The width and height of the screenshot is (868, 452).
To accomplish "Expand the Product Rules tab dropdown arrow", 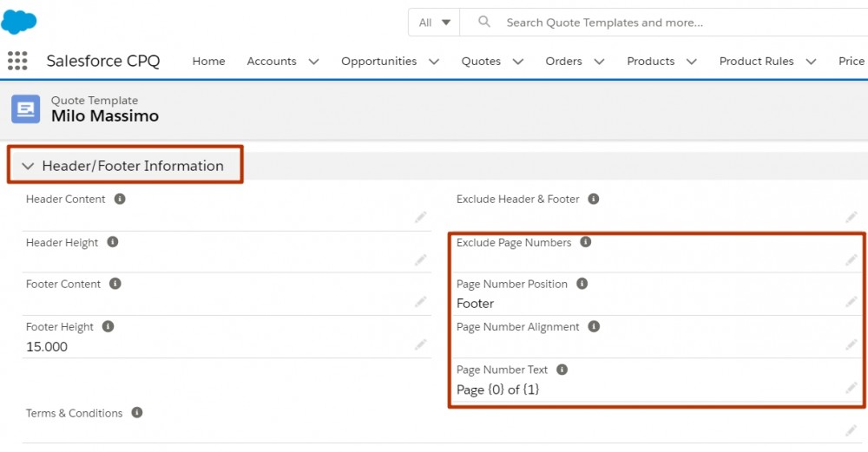I will [811, 62].
